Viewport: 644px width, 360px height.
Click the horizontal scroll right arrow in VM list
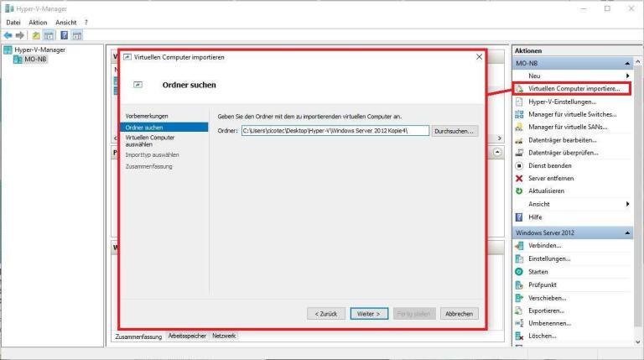(500, 138)
